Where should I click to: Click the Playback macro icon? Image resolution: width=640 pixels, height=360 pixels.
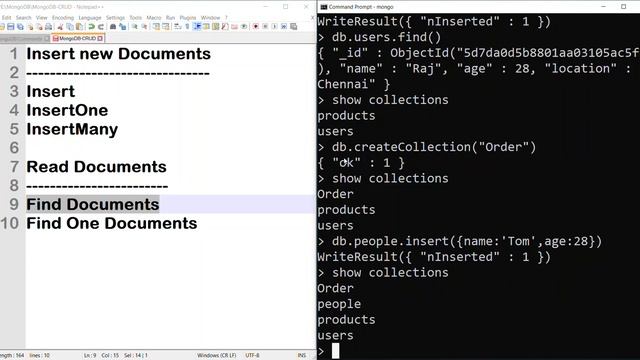click(274, 27)
